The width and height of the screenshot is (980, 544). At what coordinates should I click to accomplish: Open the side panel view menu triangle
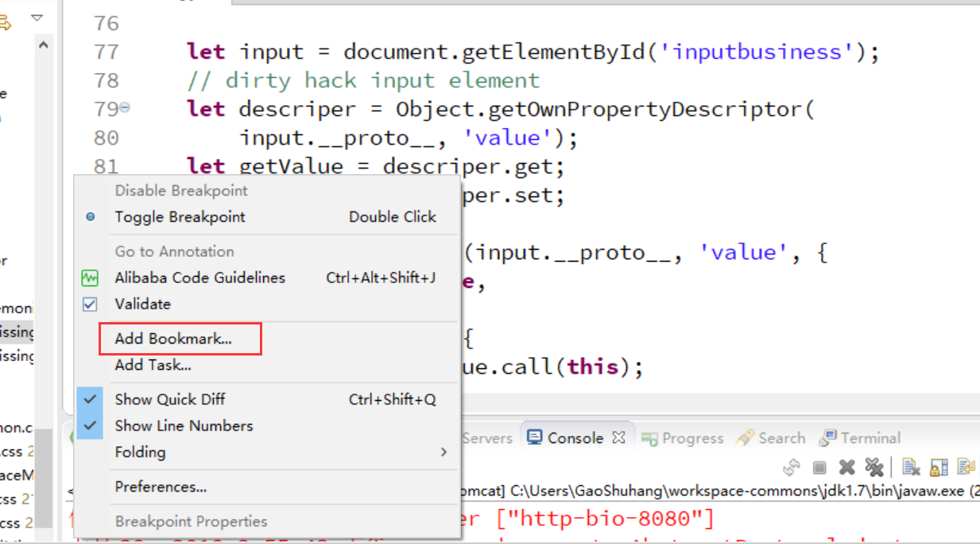(37, 17)
